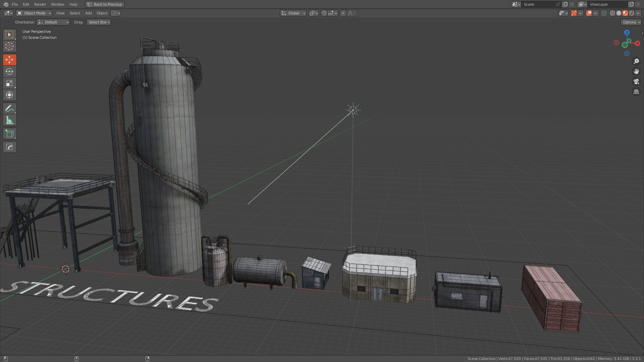The image size is (644, 362).
Task: Enable Rendered viewport shading
Action: (632, 13)
